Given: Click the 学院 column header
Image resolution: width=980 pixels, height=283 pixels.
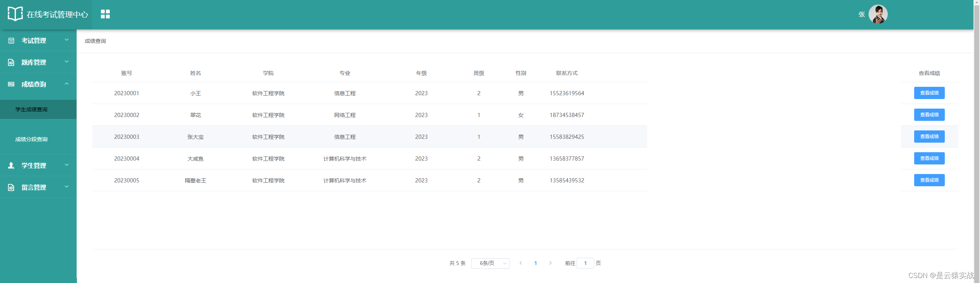Looking at the screenshot, I should [268, 73].
